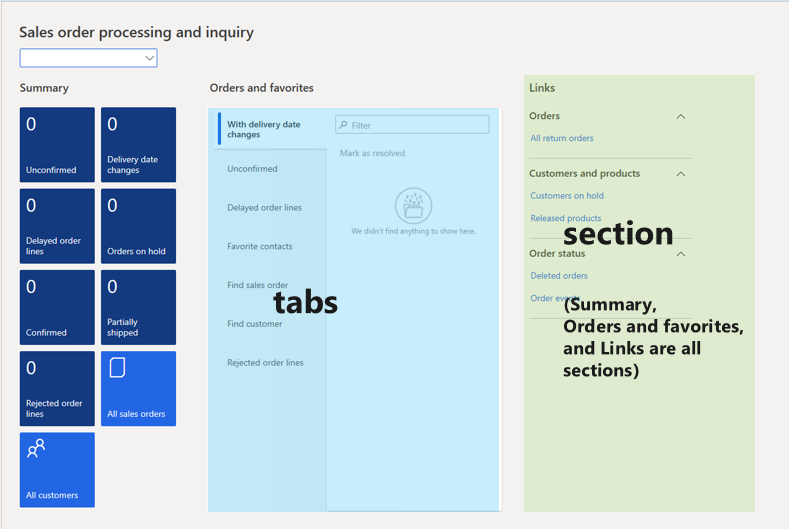789x529 pixels.
Task: Open the Order events link
Action: pos(555,298)
